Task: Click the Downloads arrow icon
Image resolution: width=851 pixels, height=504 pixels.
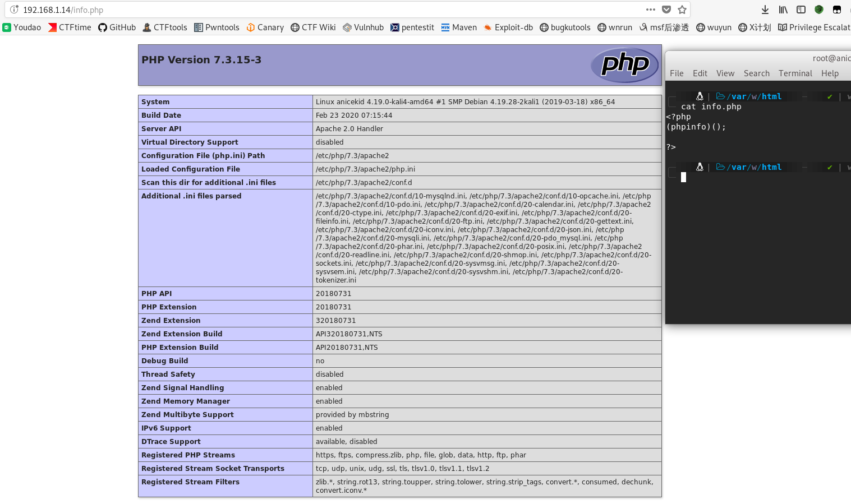Action: pos(765,9)
